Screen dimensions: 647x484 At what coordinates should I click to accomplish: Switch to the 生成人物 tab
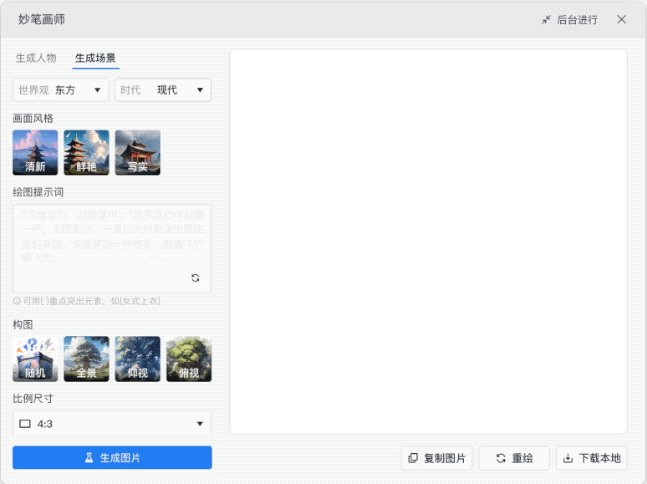pyautogui.click(x=36, y=58)
